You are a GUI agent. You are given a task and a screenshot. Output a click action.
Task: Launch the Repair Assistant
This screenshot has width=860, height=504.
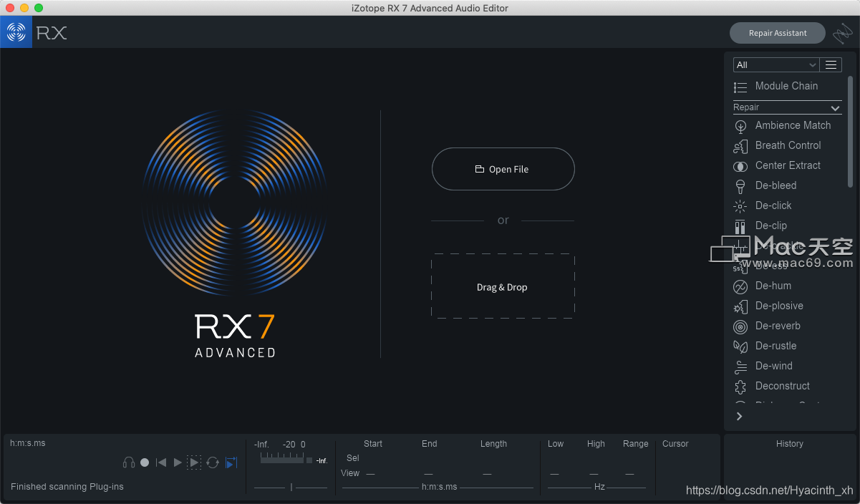tap(778, 33)
